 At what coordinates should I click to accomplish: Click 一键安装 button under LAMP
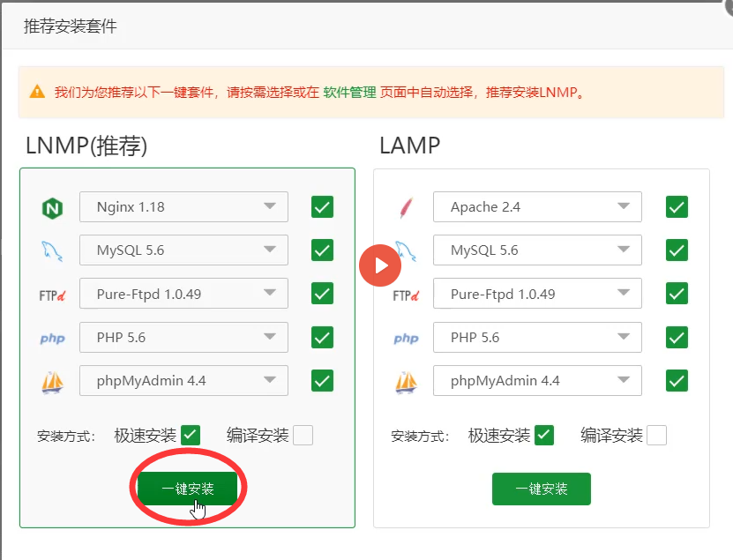coord(542,489)
